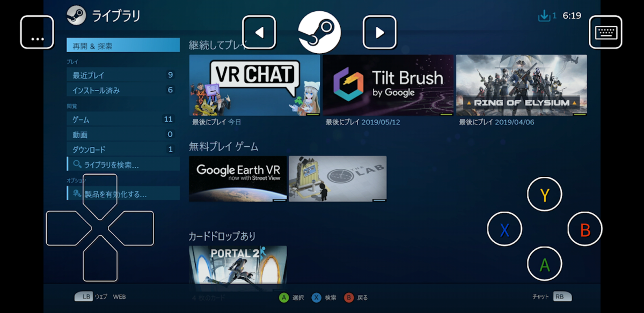Open the ゲーム category
The image size is (644, 313).
123,120
